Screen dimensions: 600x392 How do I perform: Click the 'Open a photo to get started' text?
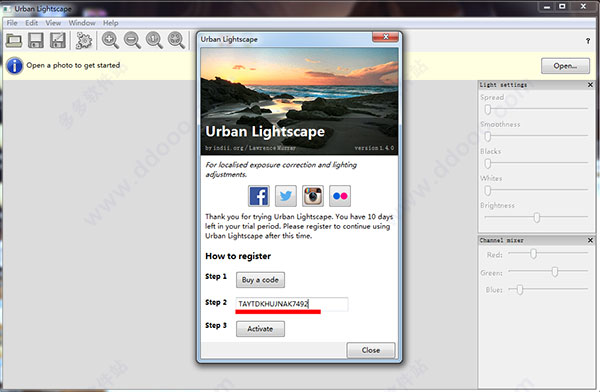[73, 65]
